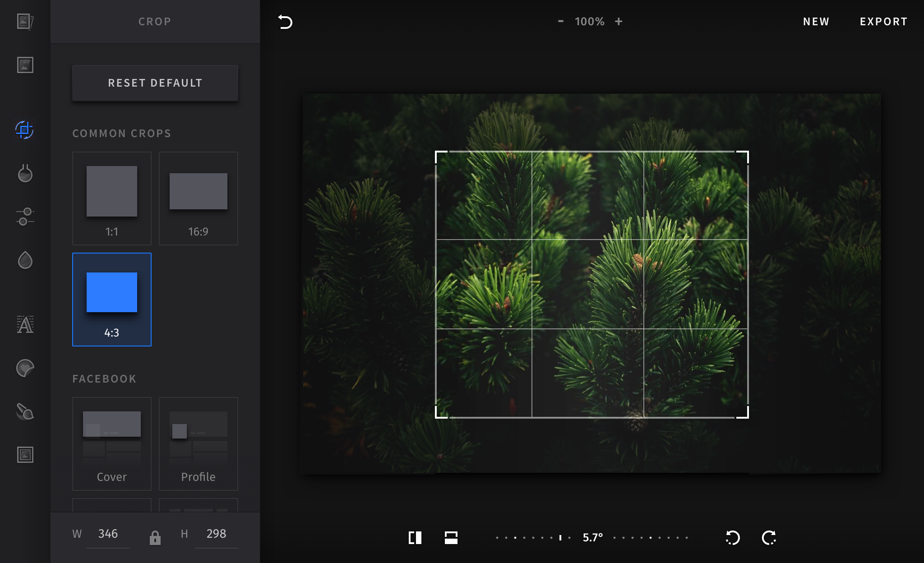924x563 pixels.
Task: Open the frame tool at sidebar bottom
Action: point(25,455)
